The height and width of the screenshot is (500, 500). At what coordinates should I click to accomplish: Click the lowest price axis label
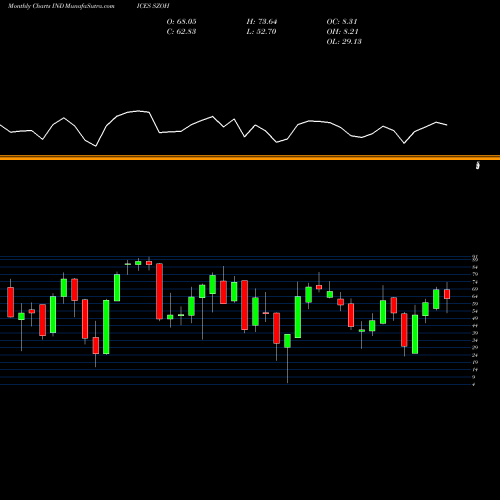point(474,385)
